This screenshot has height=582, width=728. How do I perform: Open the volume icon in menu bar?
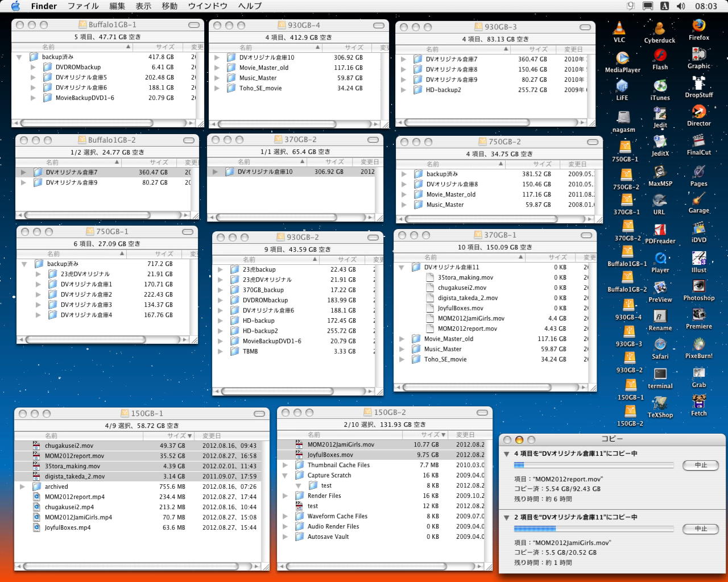click(x=681, y=6)
